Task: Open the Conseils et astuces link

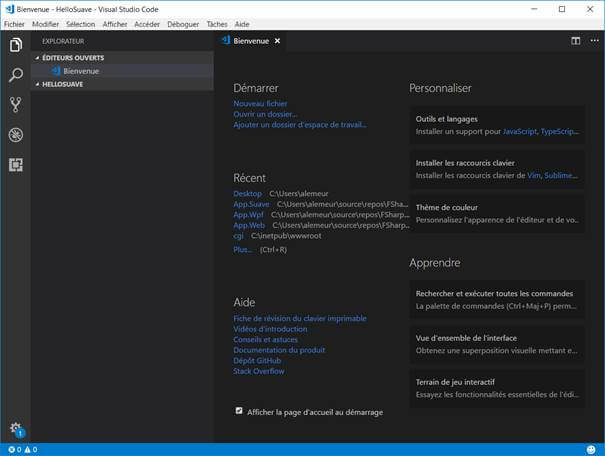Action: click(x=265, y=339)
